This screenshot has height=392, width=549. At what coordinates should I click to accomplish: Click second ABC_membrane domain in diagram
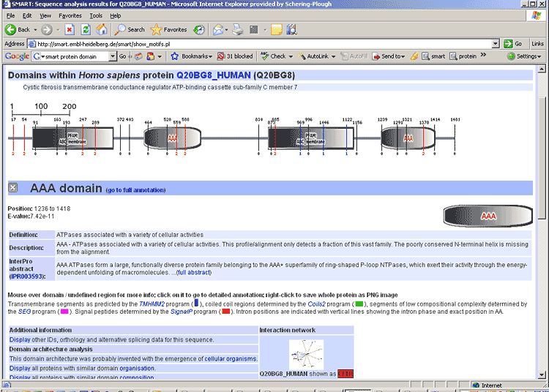point(311,138)
